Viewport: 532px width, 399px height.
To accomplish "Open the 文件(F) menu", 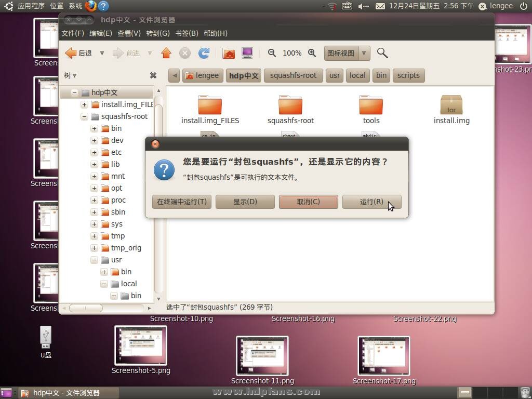I will click(x=73, y=33).
